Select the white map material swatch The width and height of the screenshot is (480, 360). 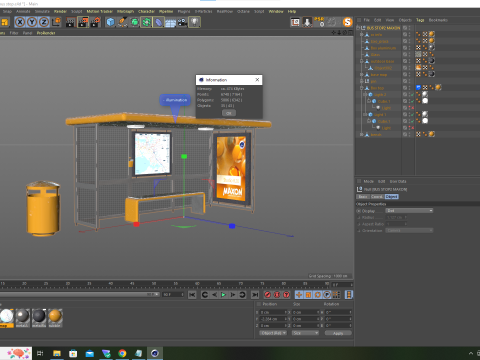pyautogui.click(x=7, y=315)
